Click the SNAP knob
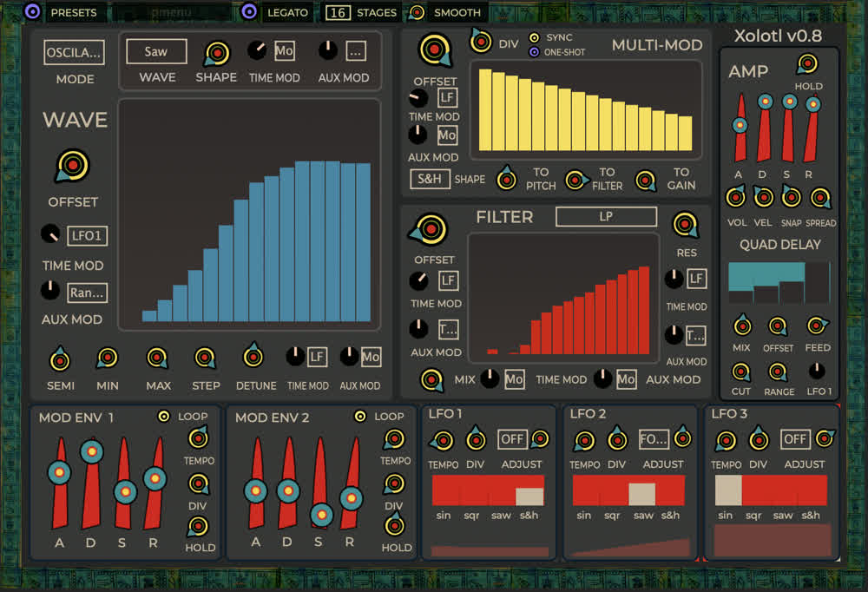Screen dimensions: 868x592 pyautogui.click(x=792, y=197)
